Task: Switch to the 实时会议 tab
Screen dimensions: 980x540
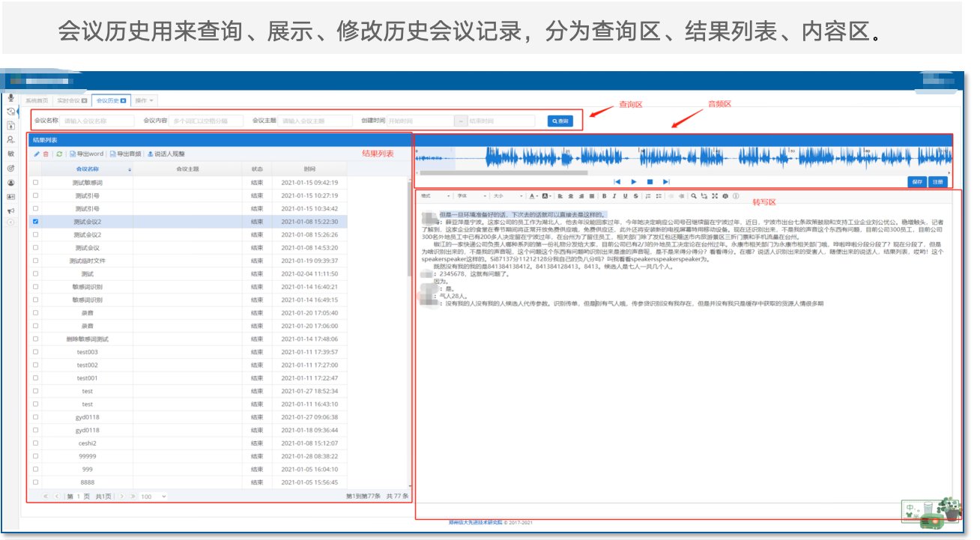Action: click(x=72, y=100)
